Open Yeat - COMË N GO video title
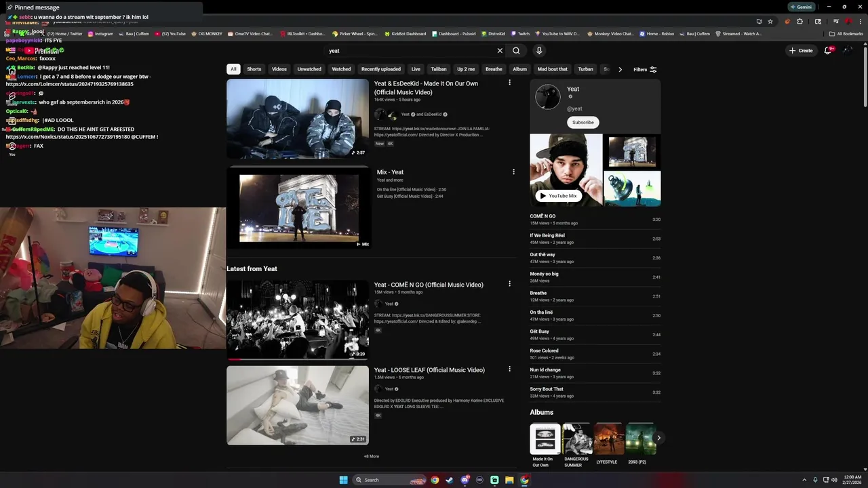Viewport: 868px width, 488px height. pyautogui.click(x=429, y=285)
